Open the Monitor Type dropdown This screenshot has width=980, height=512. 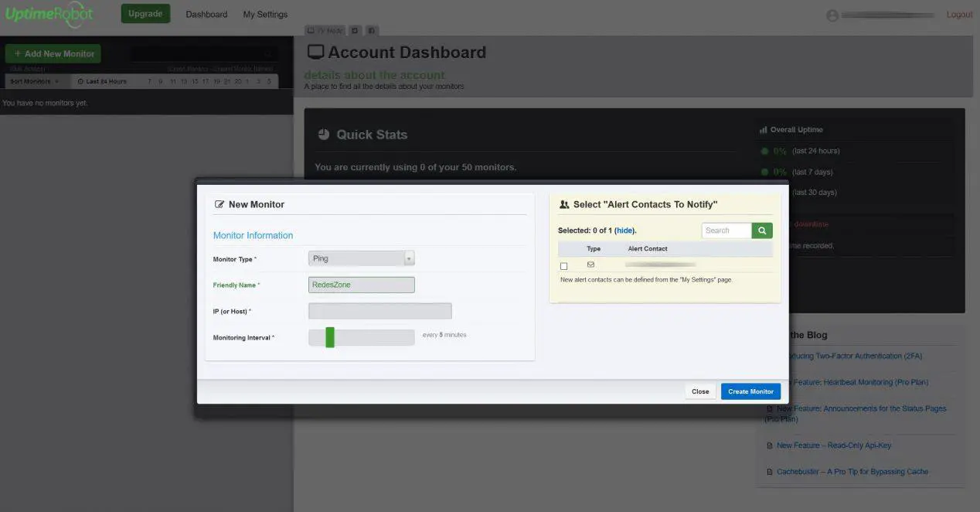pyautogui.click(x=362, y=258)
